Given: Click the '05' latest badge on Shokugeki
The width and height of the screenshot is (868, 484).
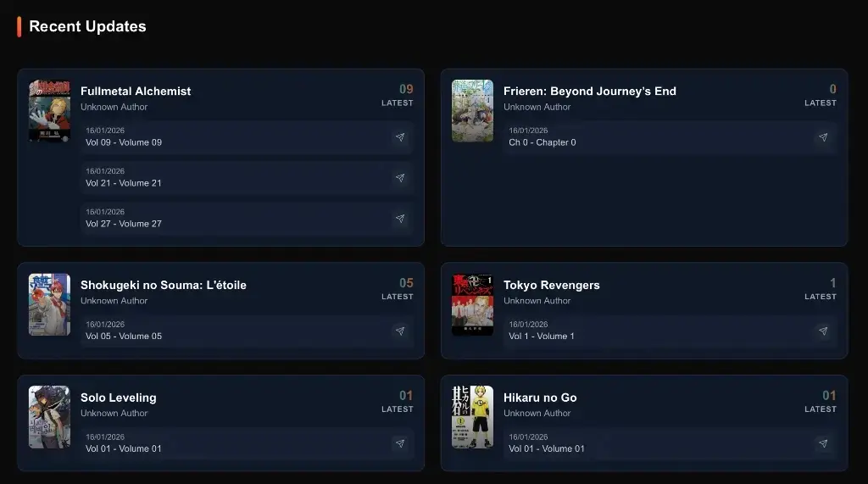Looking at the screenshot, I should 406,283.
